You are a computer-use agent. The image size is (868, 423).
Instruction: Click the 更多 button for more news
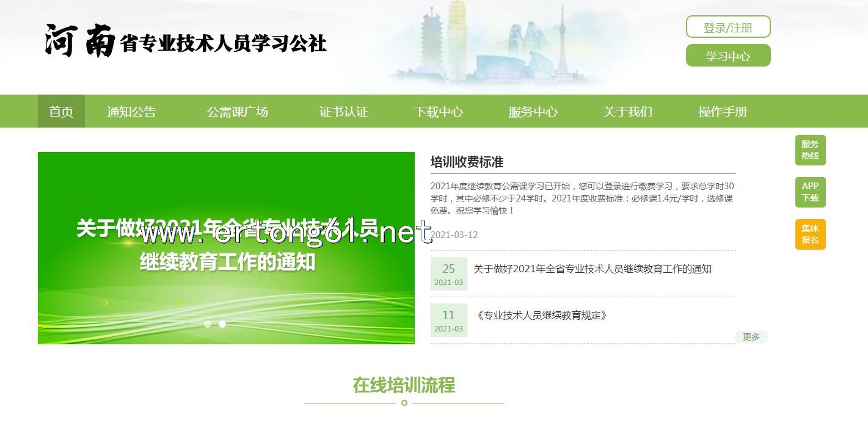pos(751,337)
